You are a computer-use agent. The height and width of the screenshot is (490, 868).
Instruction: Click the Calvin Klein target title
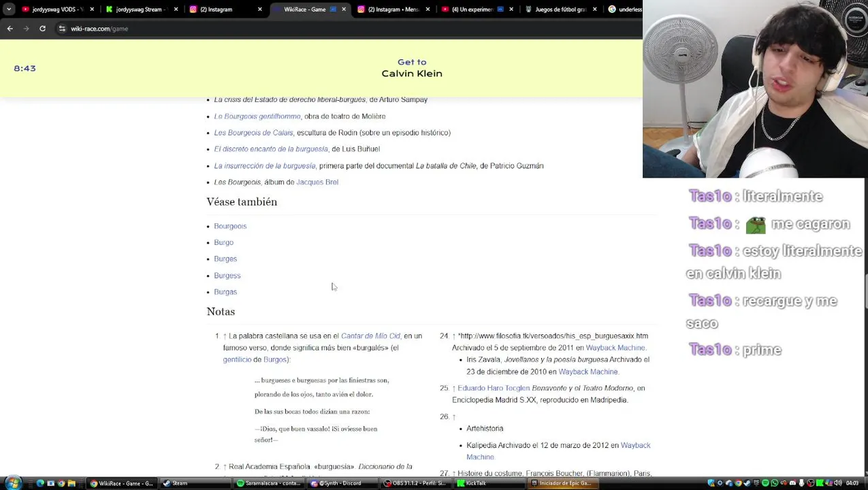click(412, 73)
